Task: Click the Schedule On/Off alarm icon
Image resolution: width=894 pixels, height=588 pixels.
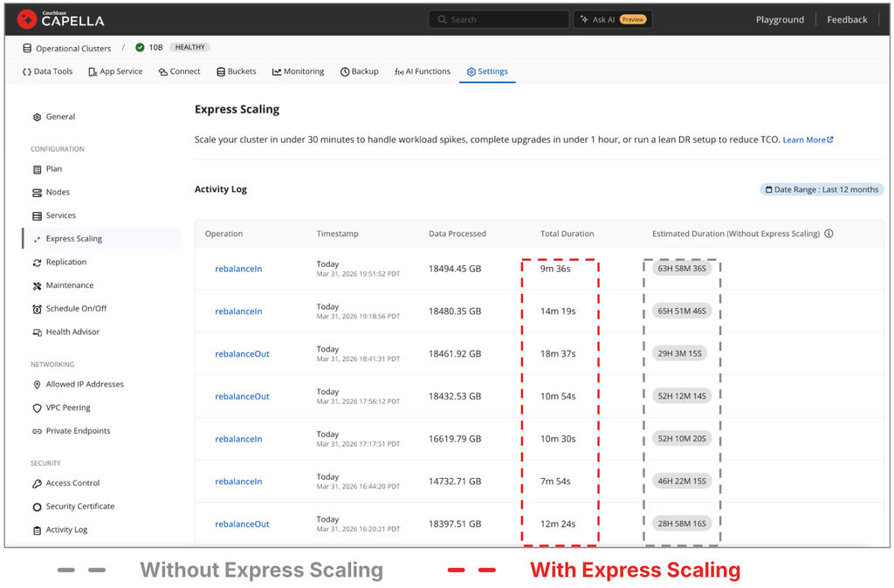Action: (37, 310)
